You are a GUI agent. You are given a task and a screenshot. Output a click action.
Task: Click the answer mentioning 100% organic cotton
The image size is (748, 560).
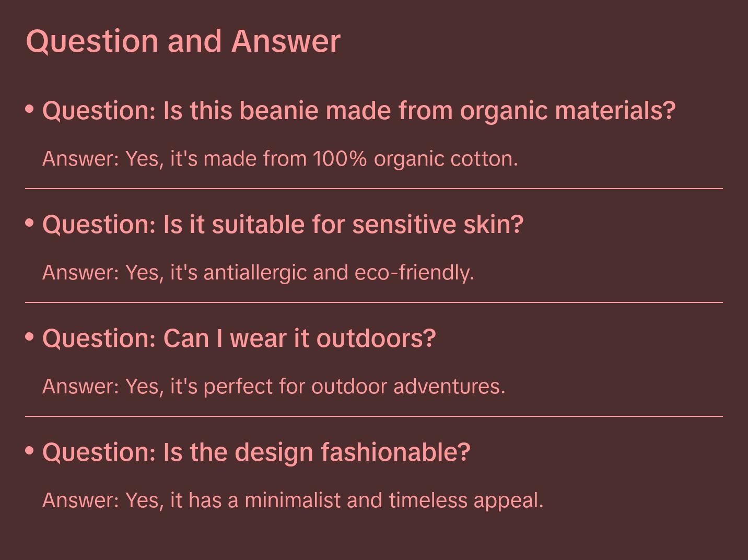tap(280, 159)
